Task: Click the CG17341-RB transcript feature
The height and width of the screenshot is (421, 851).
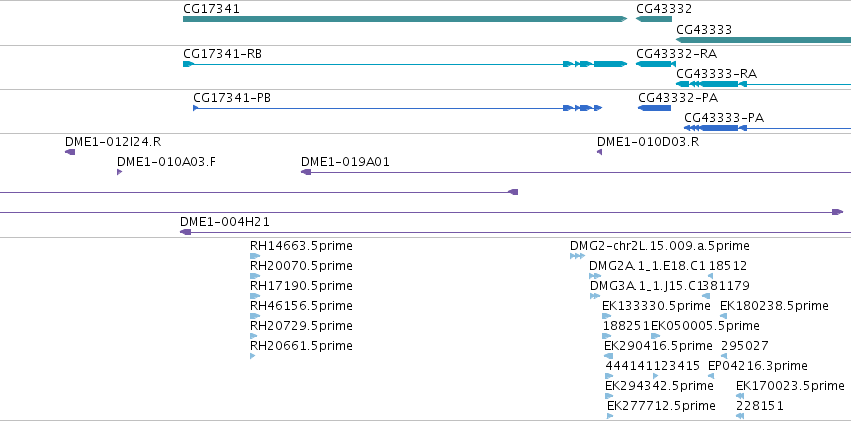Action: (x=405, y=64)
